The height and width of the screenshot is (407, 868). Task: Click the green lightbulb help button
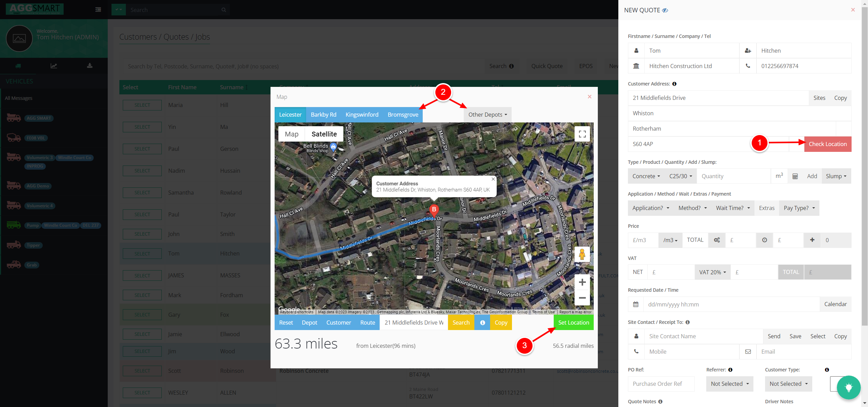pos(849,387)
